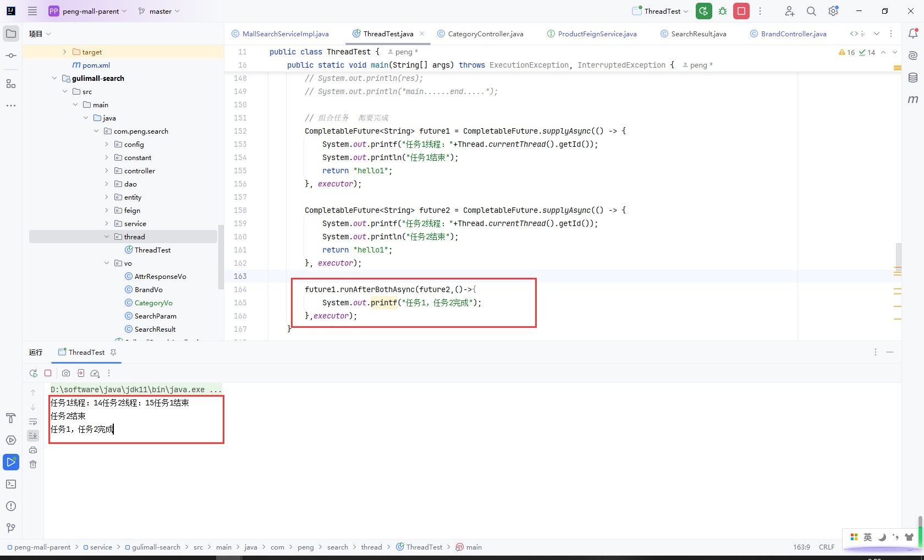Start debugging ThreadTest with the bug icon
The height and width of the screenshot is (560, 924).
tap(723, 11)
